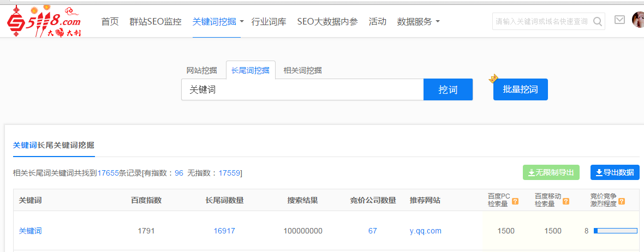Click the 搜索结果 value 100000000
The image size is (644, 252).
tap(303, 231)
